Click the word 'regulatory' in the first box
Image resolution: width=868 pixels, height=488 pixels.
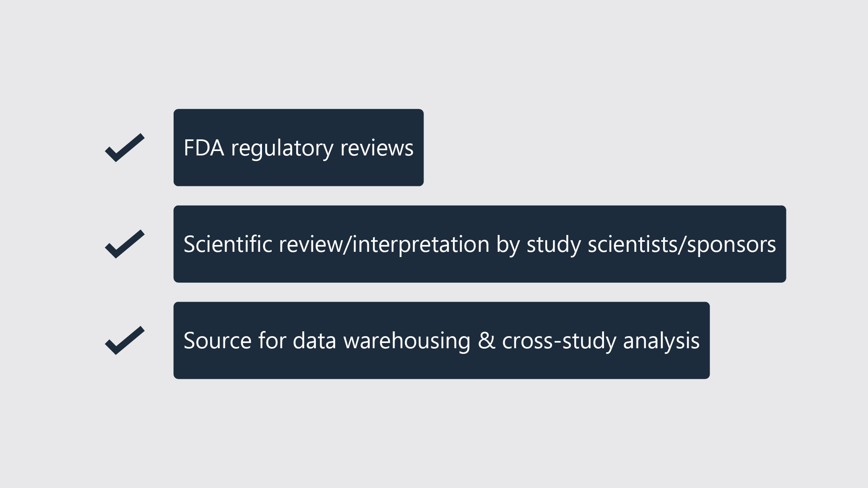point(282,149)
